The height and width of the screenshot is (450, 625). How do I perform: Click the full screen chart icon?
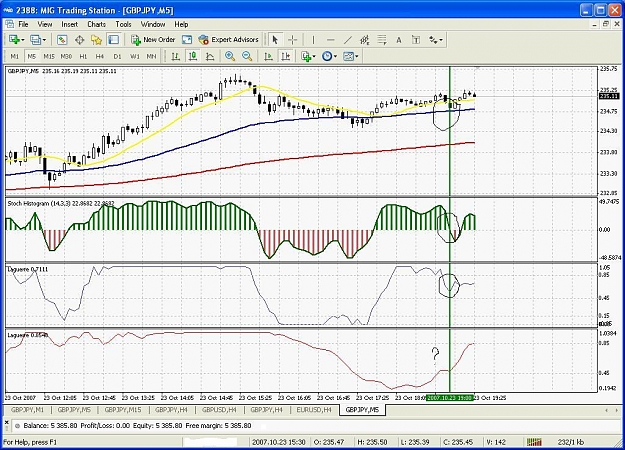pos(187,39)
